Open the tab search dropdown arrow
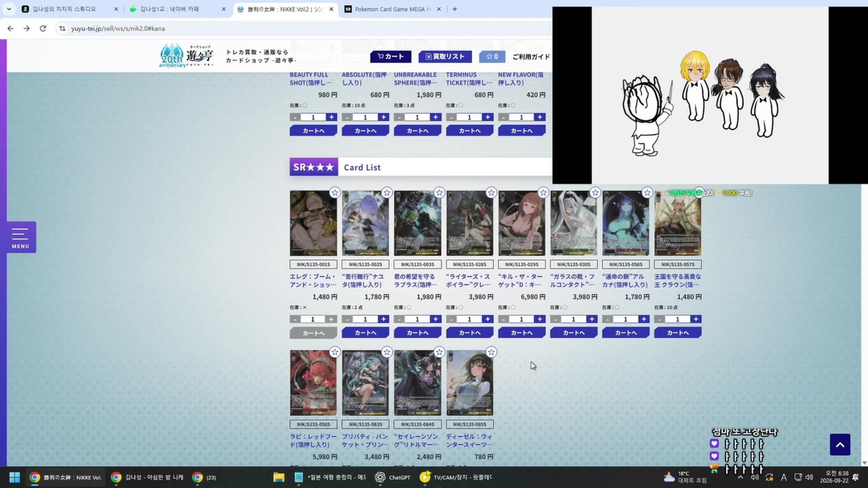 pos(9,9)
